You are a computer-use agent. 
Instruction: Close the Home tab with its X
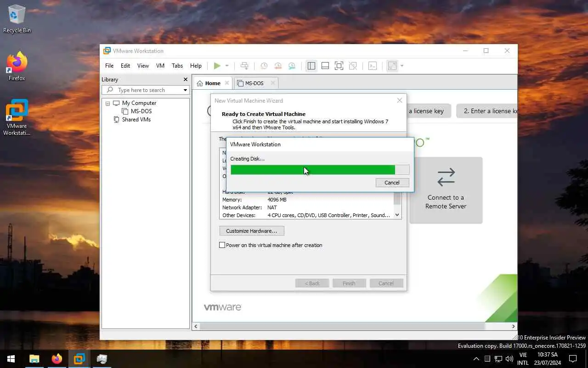pos(227,83)
